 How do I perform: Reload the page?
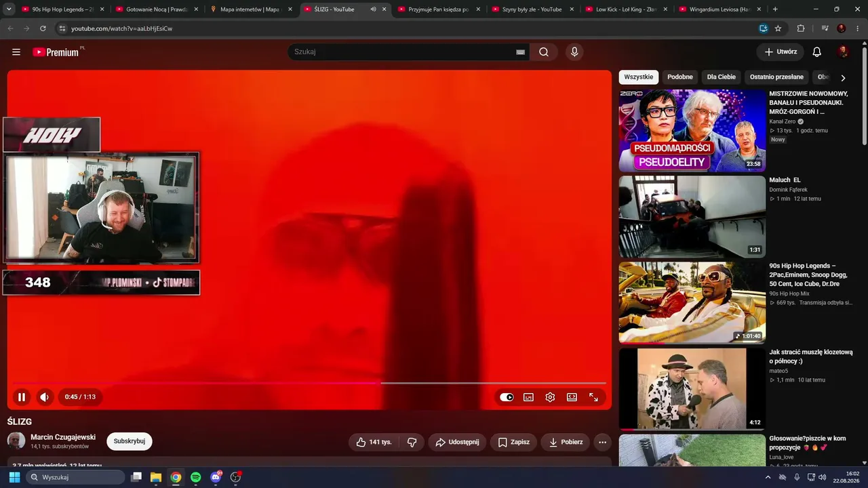click(43, 28)
